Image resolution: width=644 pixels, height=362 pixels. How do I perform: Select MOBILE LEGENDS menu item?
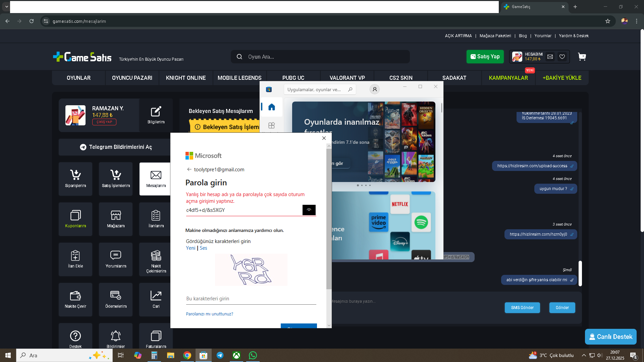tap(239, 78)
